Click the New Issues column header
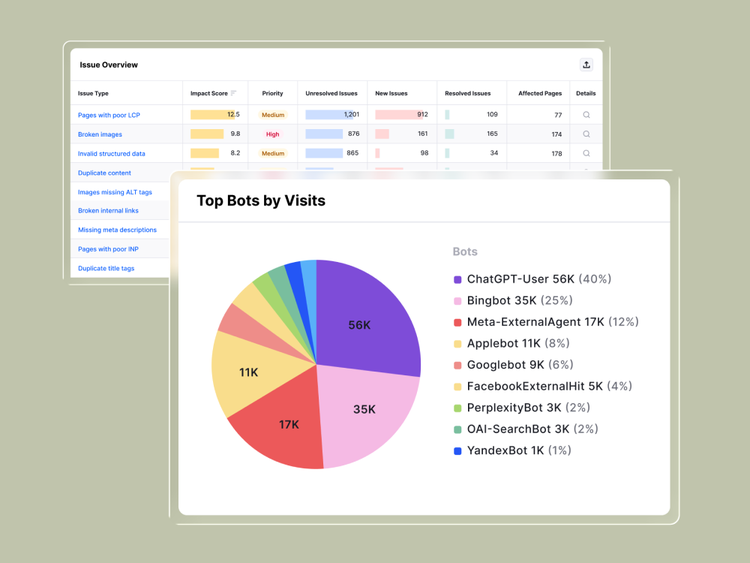 (x=391, y=93)
